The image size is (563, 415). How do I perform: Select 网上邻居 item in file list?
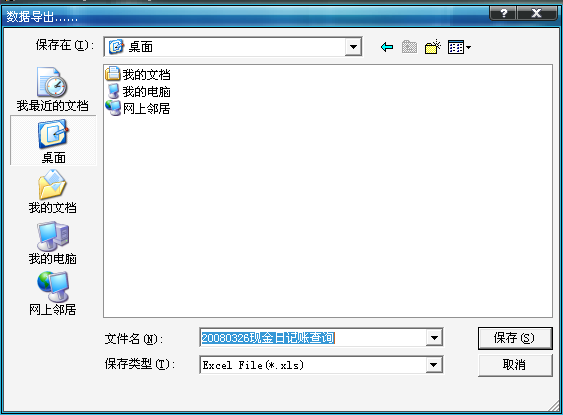tap(138, 108)
